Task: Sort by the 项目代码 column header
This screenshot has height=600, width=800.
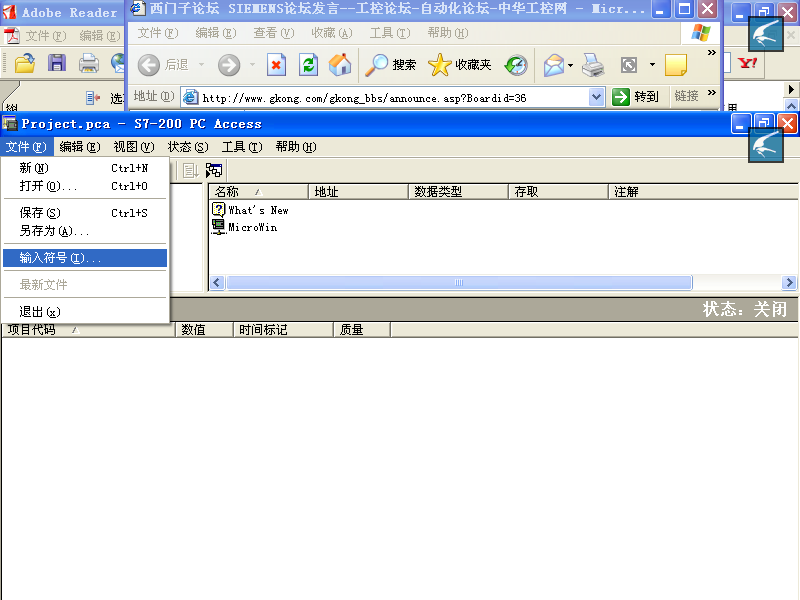Action: click(x=89, y=330)
